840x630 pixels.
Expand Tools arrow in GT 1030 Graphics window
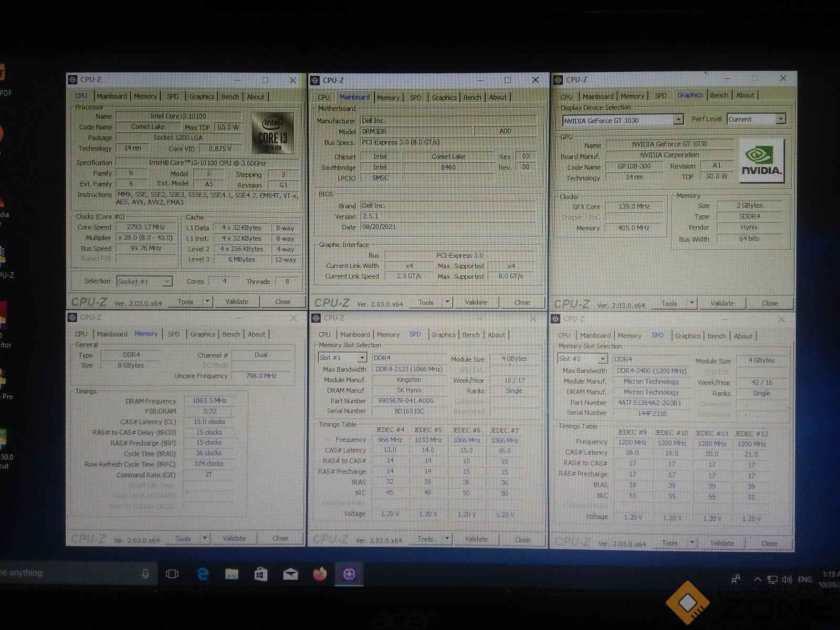[692, 303]
